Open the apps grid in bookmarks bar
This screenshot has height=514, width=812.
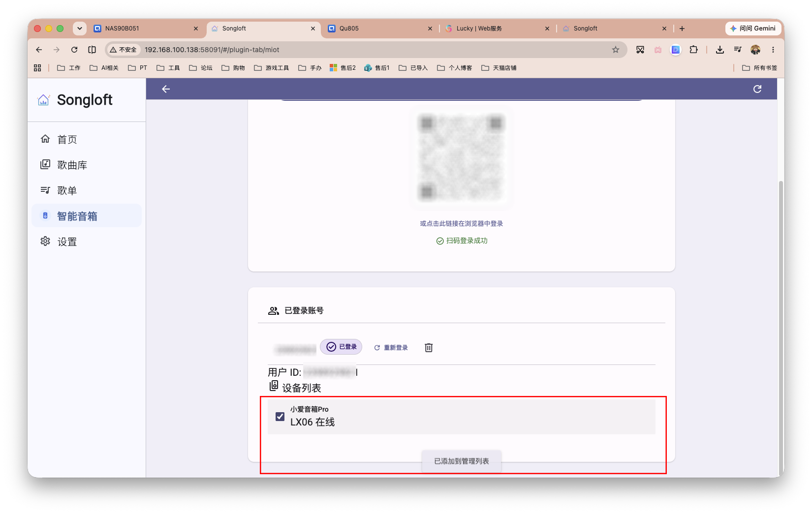point(37,68)
